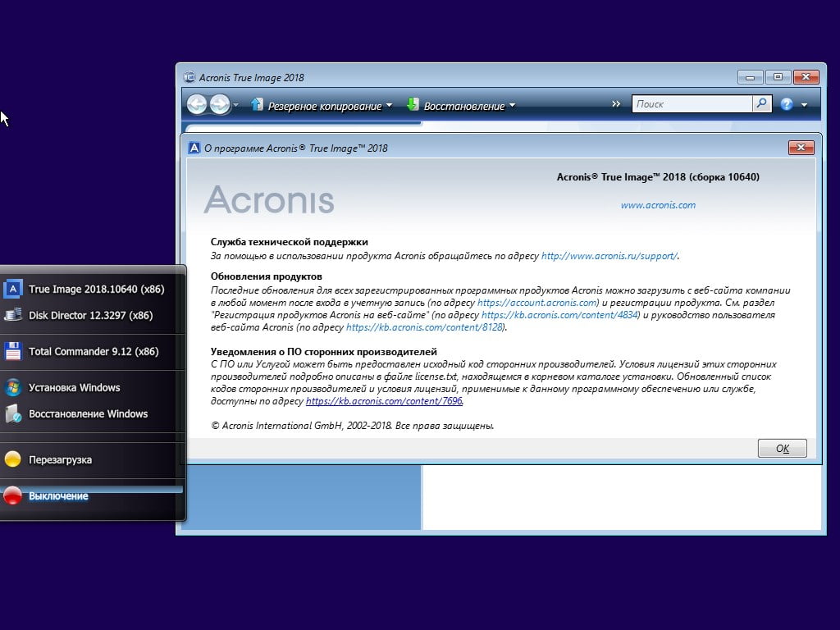
Task: Choose Выключение in the launcher menu
Action: (57, 495)
